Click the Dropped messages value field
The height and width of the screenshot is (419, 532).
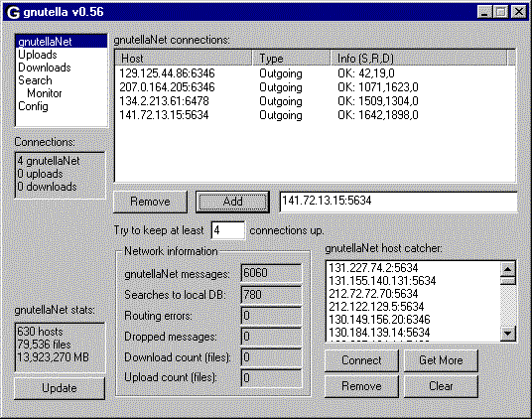(x=271, y=337)
